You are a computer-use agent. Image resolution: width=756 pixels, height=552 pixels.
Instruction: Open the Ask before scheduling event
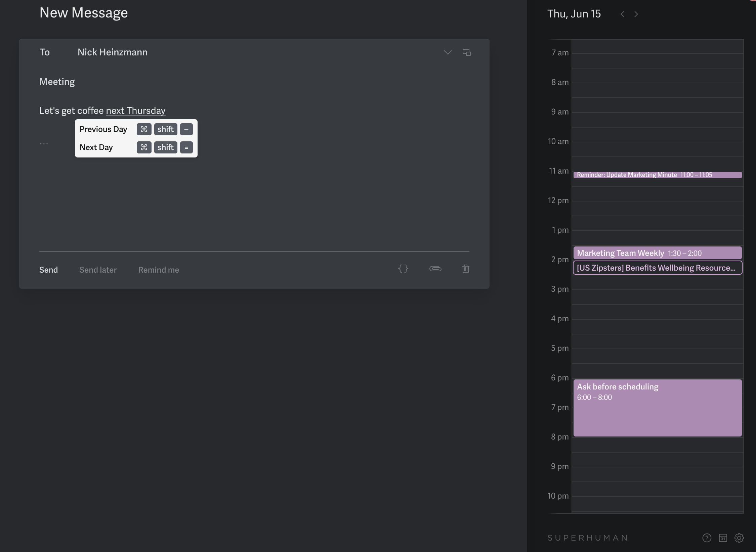pyautogui.click(x=657, y=408)
